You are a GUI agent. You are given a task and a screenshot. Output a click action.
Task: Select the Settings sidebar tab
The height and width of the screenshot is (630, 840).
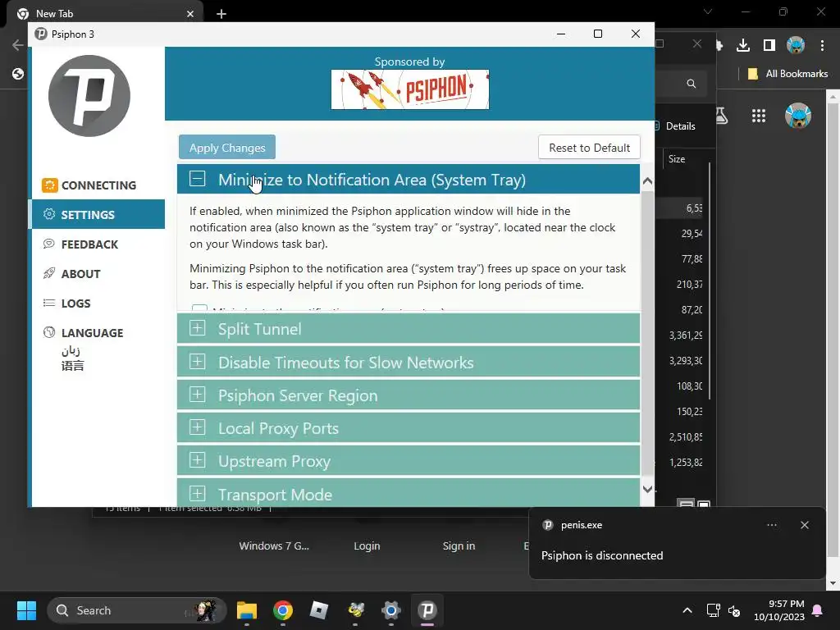click(98, 214)
